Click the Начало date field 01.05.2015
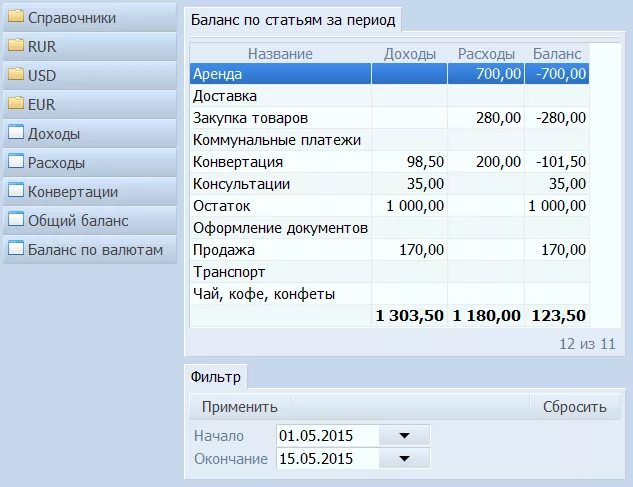 click(327, 436)
